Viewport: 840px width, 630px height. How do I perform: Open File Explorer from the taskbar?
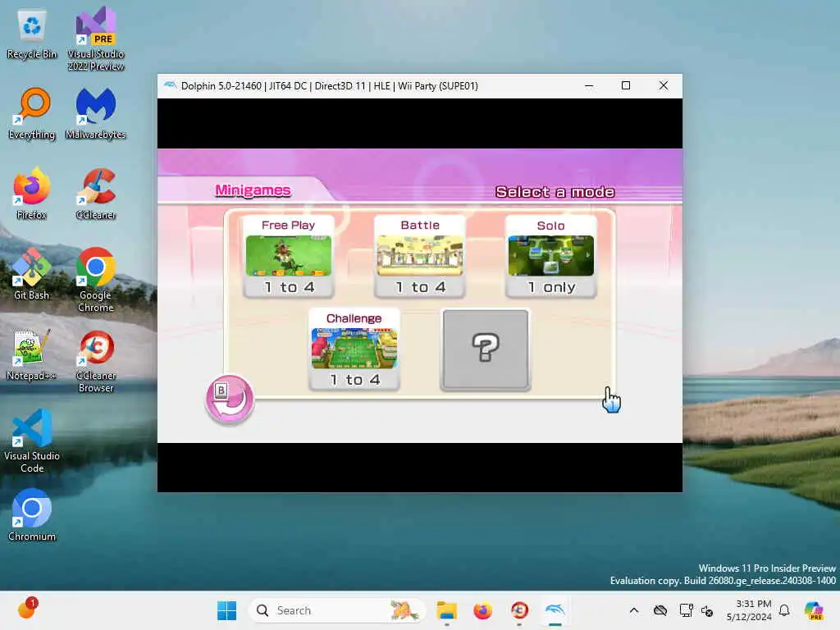pos(447,610)
